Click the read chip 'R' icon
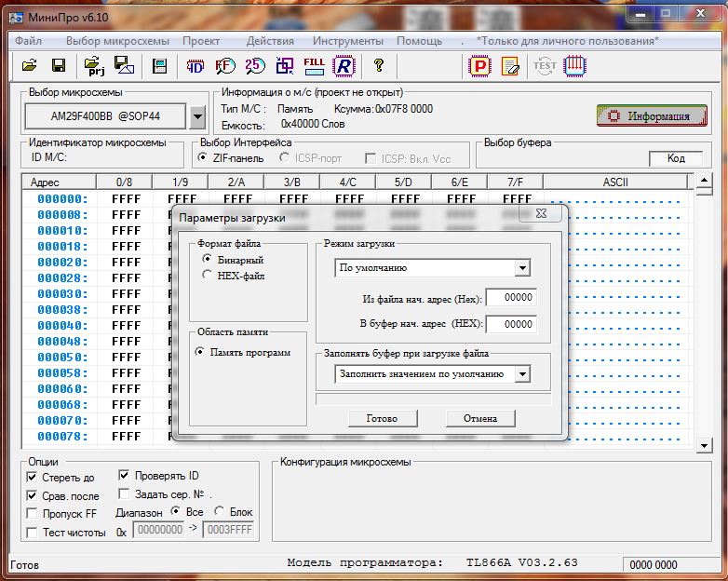 [344, 65]
